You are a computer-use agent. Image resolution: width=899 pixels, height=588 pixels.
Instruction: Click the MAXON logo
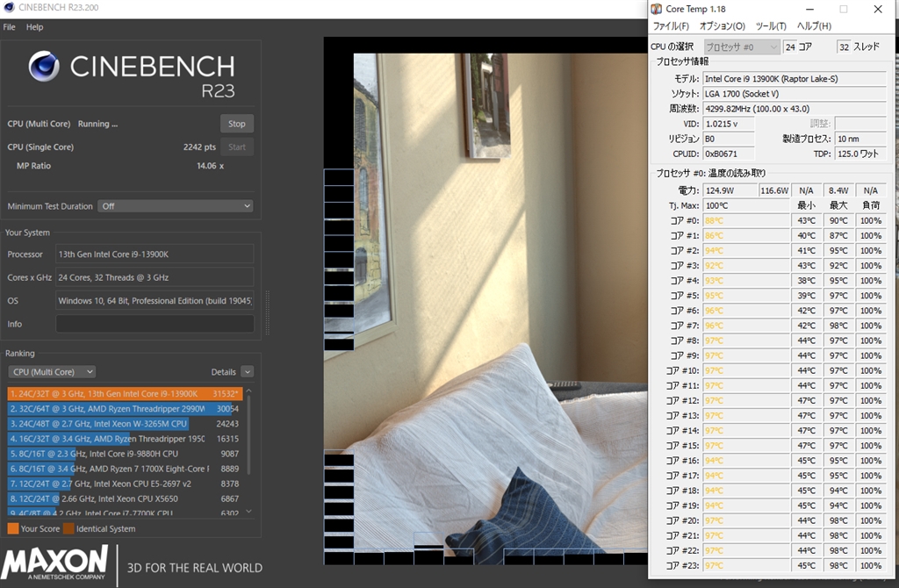tap(55, 563)
